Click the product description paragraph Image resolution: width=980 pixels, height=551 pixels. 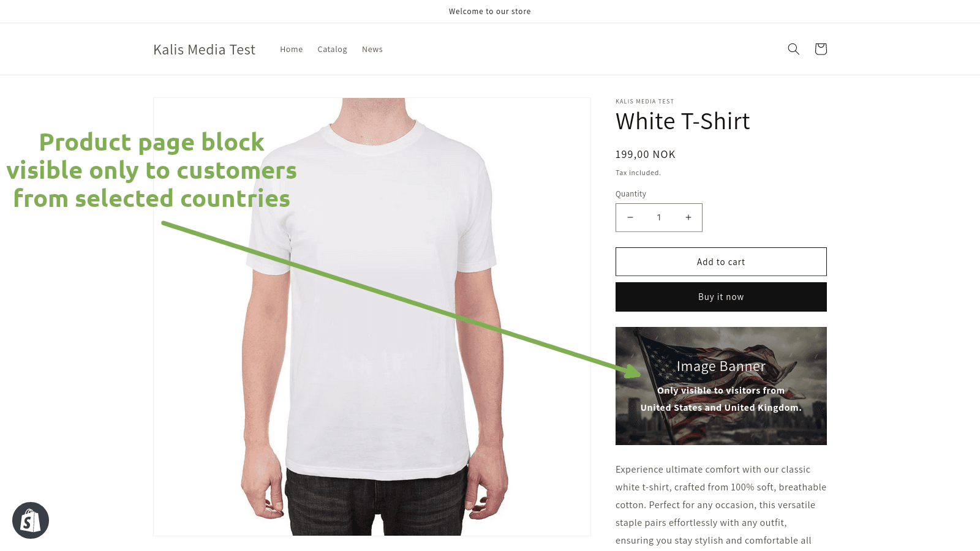pyautogui.click(x=721, y=505)
